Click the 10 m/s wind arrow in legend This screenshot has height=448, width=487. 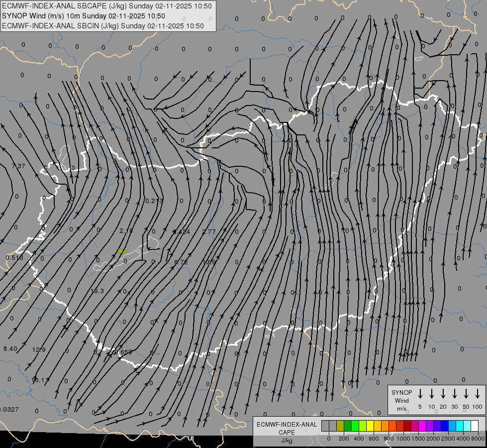[431, 394]
